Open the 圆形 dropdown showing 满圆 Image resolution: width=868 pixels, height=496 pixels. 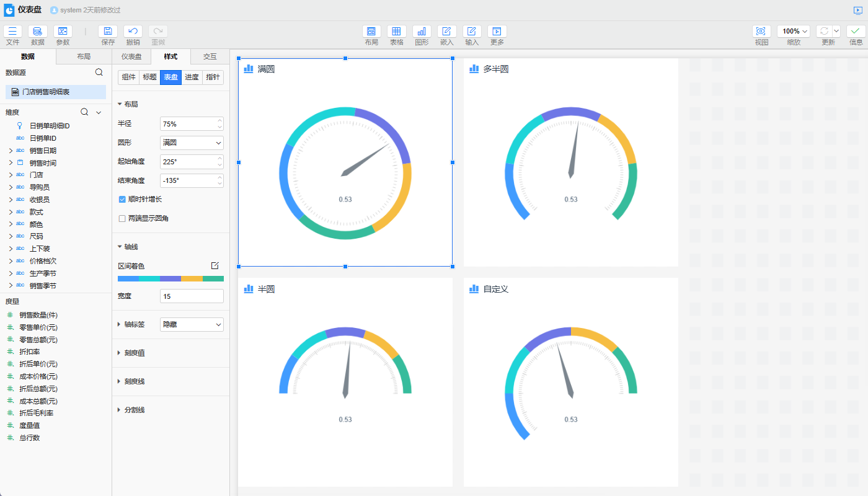tap(192, 143)
